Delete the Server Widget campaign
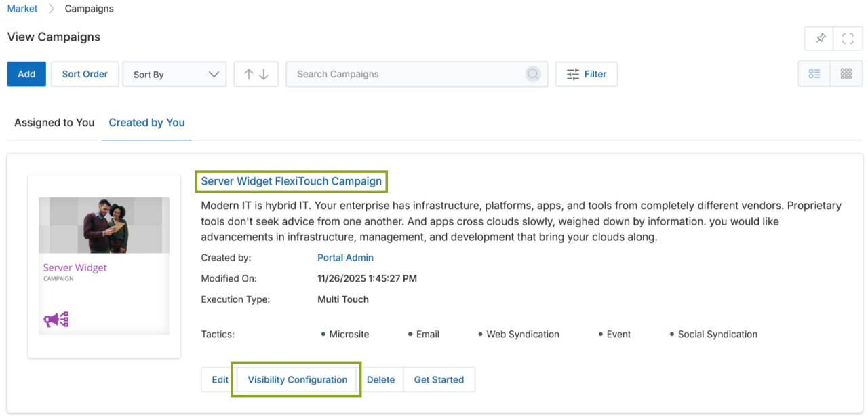This screenshot has width=868, height=420. click(380, 380)
